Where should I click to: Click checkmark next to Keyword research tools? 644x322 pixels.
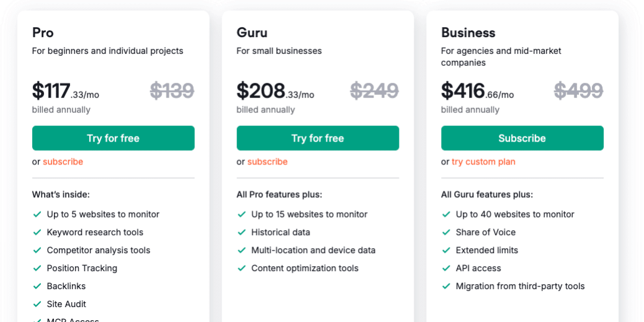pyautogui.click(x=37, y=233)
